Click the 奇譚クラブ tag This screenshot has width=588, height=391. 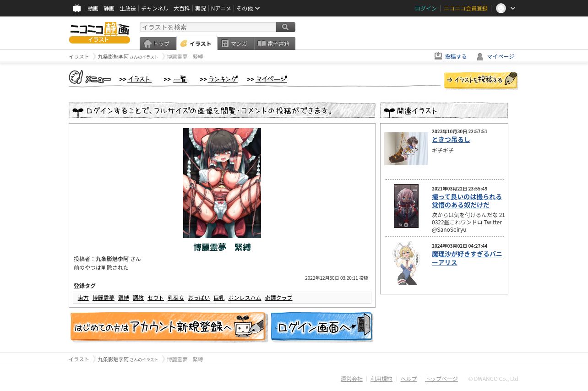coord(278,298)
